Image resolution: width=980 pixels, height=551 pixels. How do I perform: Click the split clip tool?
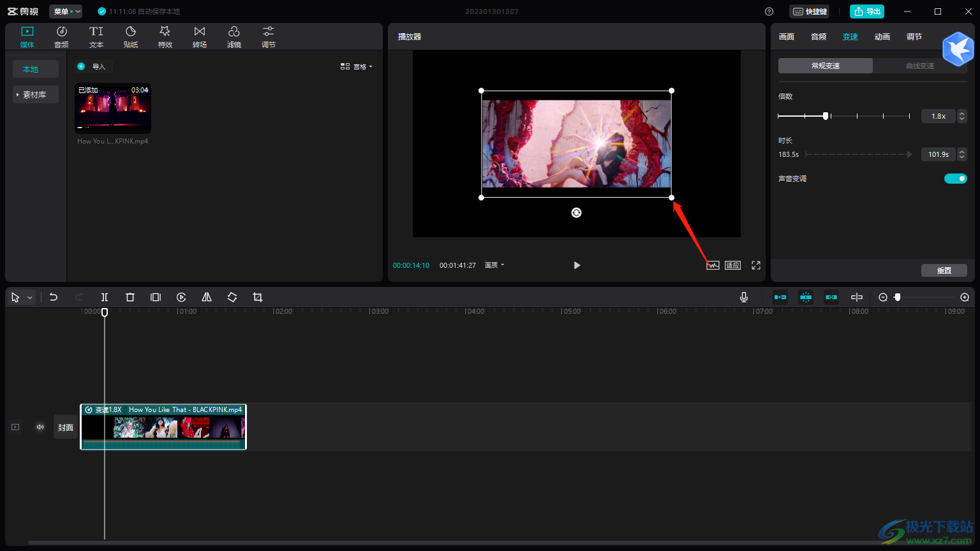(x=105, y=297)
